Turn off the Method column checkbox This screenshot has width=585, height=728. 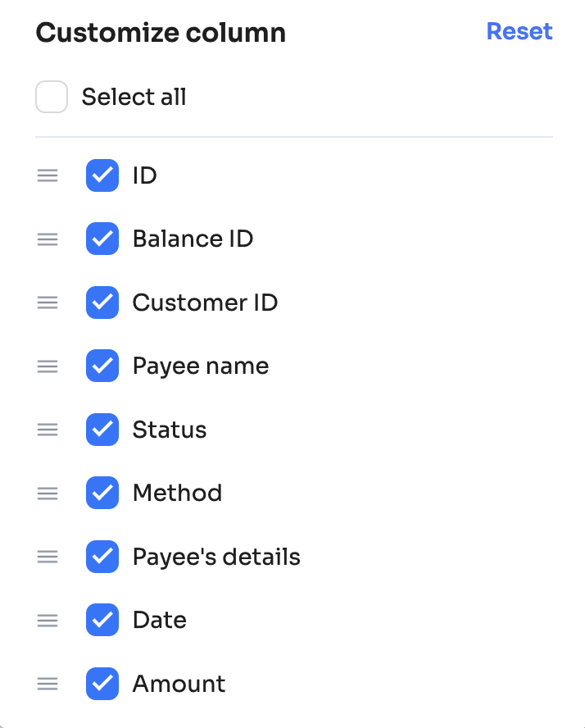(102, 494)
